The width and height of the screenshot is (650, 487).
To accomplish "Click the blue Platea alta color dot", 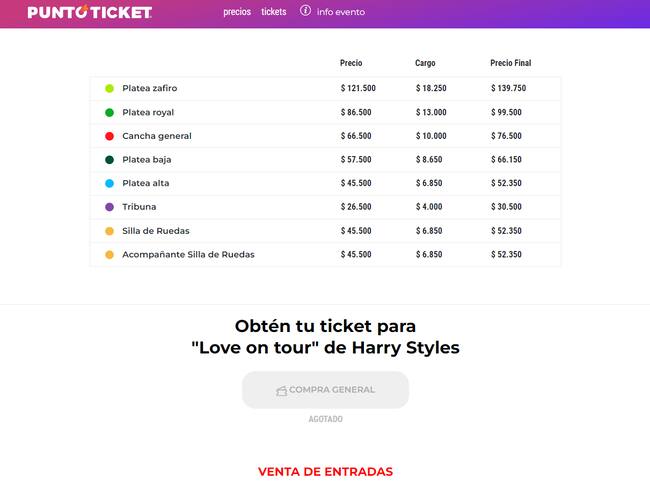I will point(109,183).
